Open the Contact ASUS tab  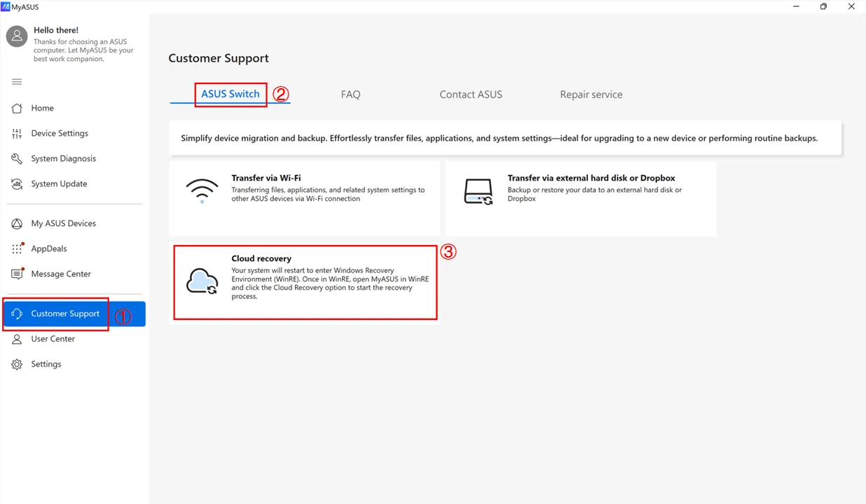470,94
